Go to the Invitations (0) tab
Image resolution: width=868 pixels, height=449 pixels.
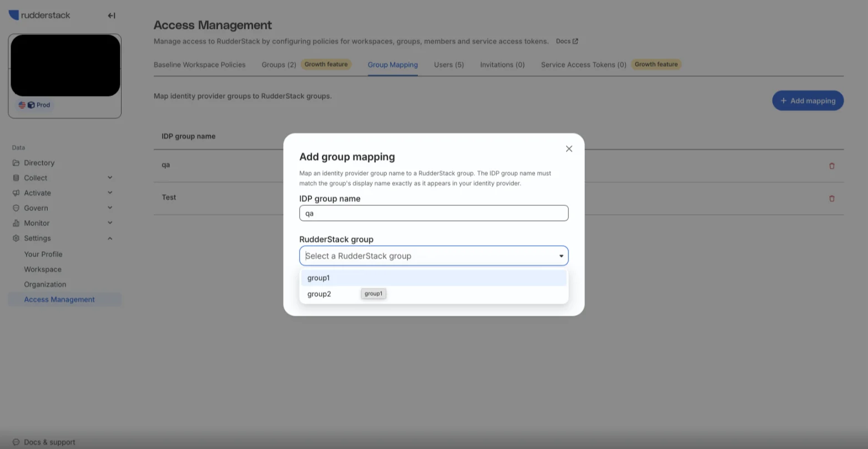(x=502, y=65)
